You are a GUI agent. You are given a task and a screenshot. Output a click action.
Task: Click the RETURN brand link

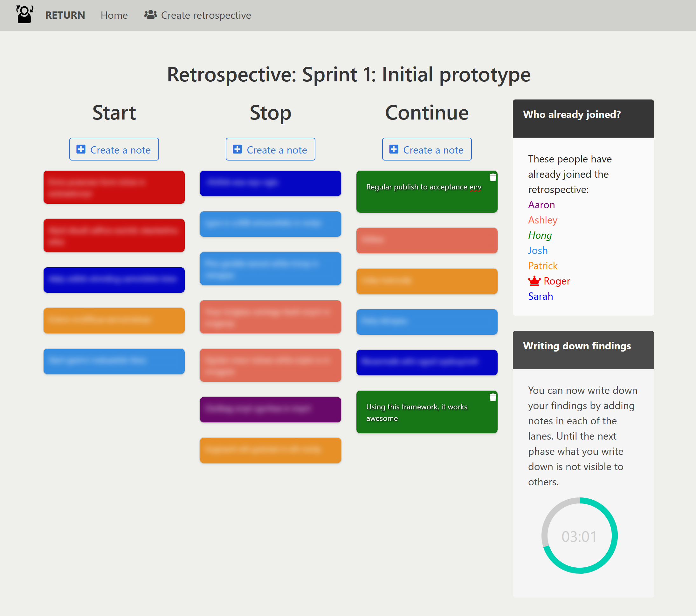[x=65, y=15]
